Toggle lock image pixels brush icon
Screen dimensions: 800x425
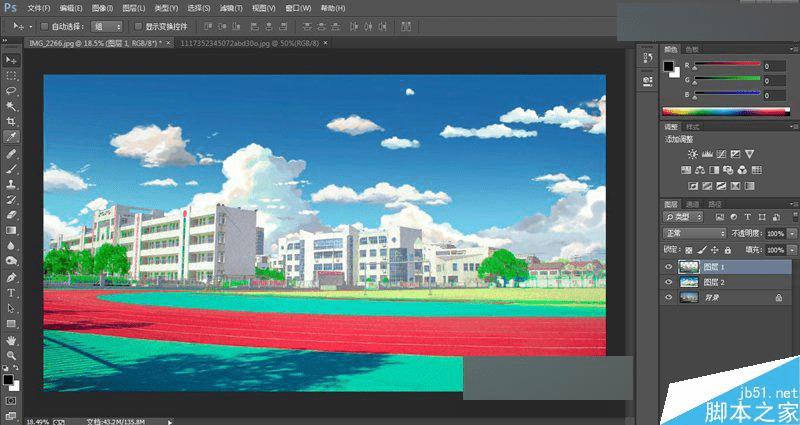(702, 250)
